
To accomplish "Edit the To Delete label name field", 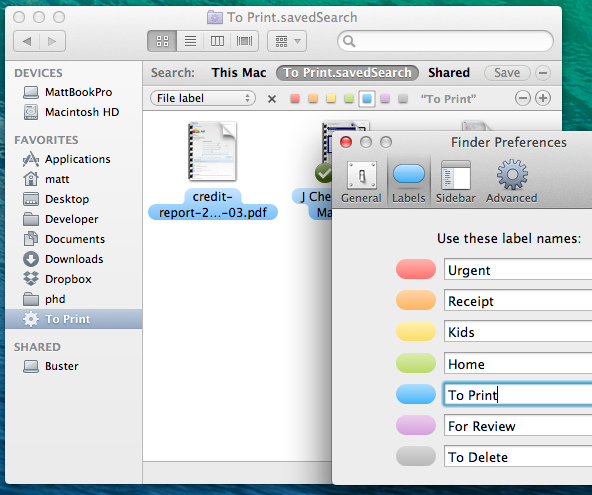I will pyautogui.click(x=518, y=457).
